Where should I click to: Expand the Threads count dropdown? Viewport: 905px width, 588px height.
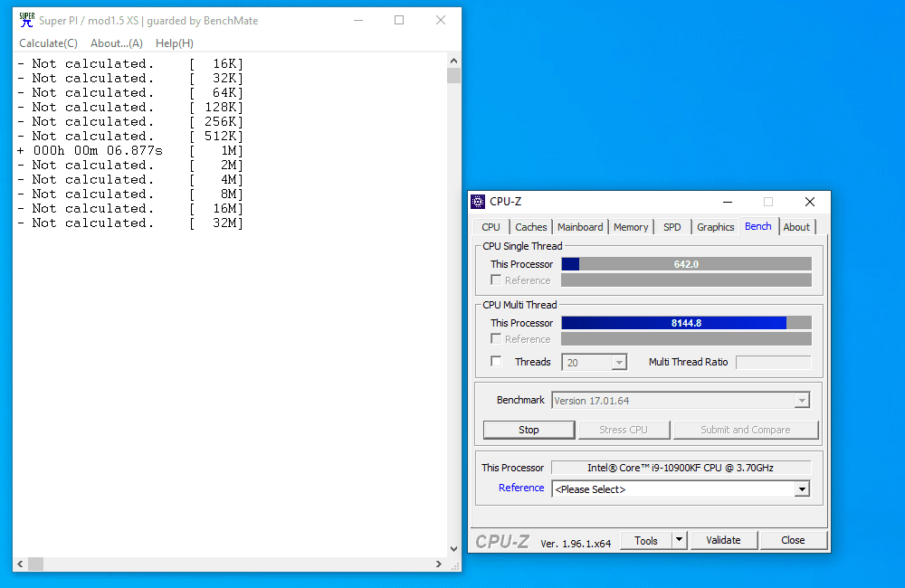[619, 363]
